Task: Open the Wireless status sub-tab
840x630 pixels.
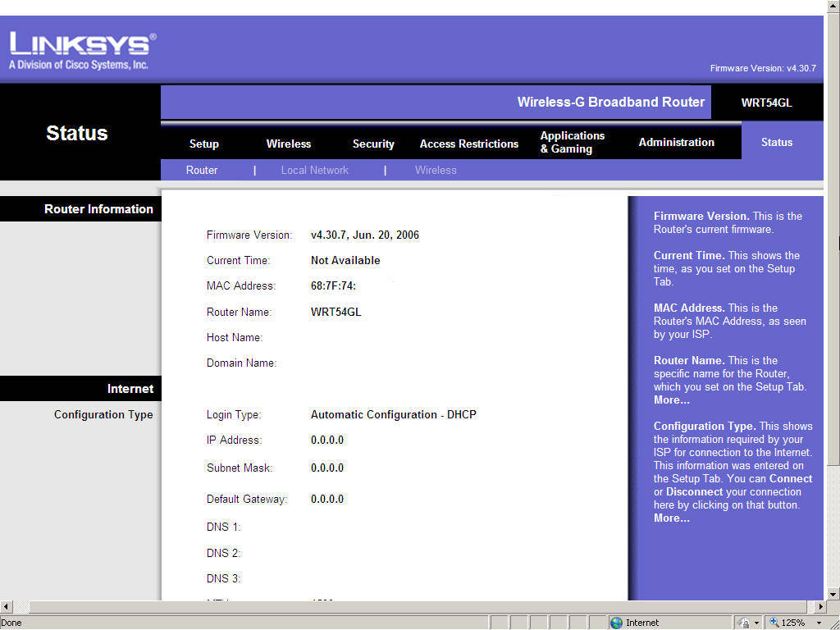Action: point(436,170)
